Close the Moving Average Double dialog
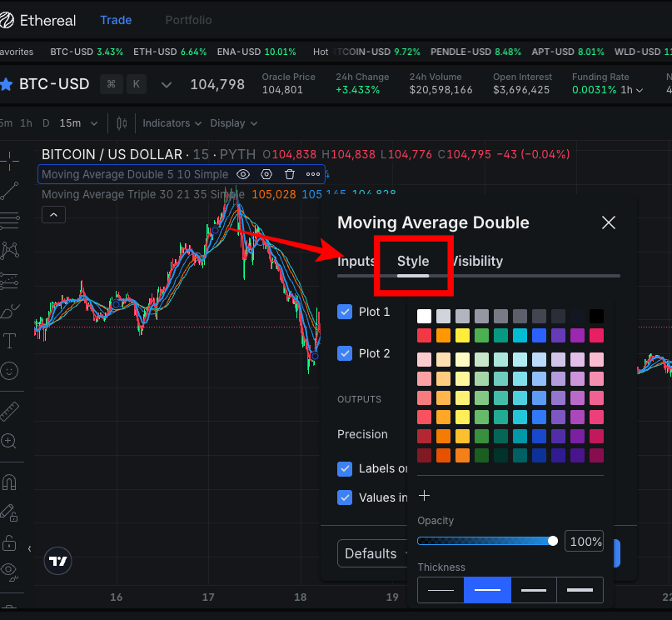 point(609,222)
